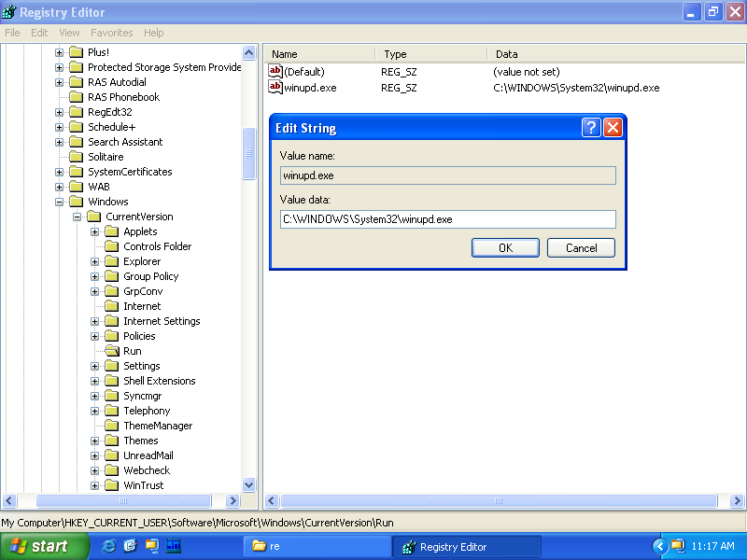747x560 pixels.
Task: Click '(value not set)' data cell
Action: click(x=527, y=72)
